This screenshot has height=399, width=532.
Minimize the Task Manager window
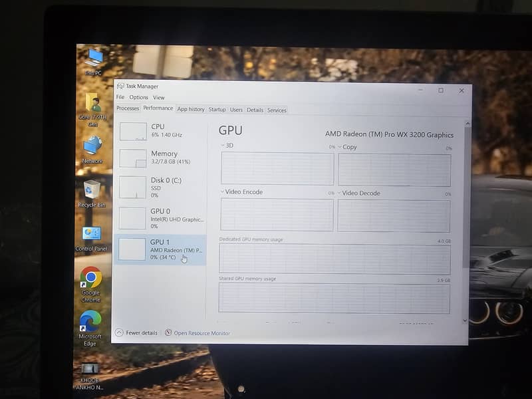(420, 90)
